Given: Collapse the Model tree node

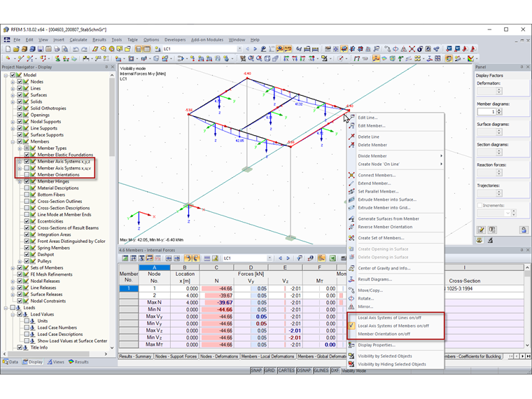Looking at the screenshot, I should click(x=6, y=75).
